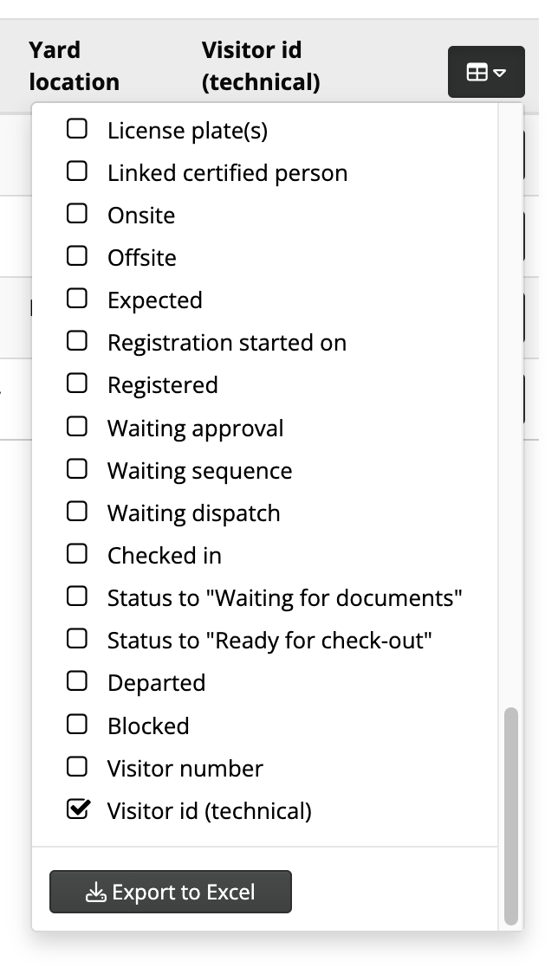This screenshot has width=558, height=980.
Task: Click the Export to Excel button
Action: [x=170, y=891]
